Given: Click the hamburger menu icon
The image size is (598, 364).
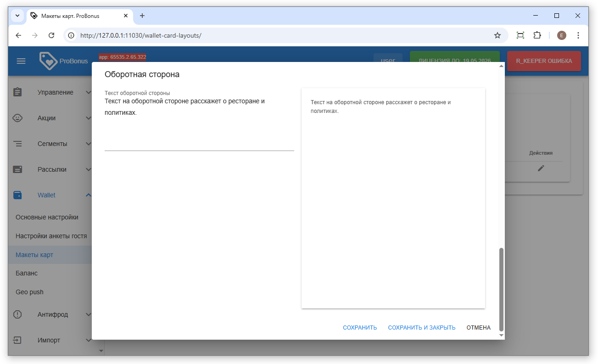Looking at the screenshot, I should (21, 61).
